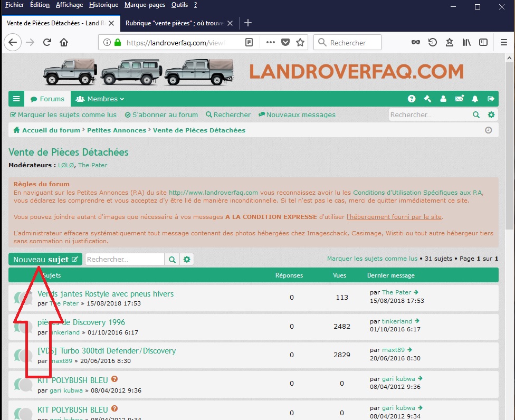Image resolution: width=515 pixels, height=420 pixels.
Task: Open the user profile icon in navbar
Action: click(x=443, y=99)
